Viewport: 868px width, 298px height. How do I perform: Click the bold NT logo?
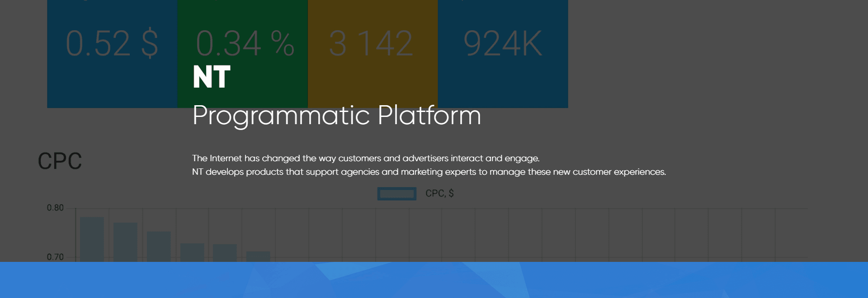point(212,77)
